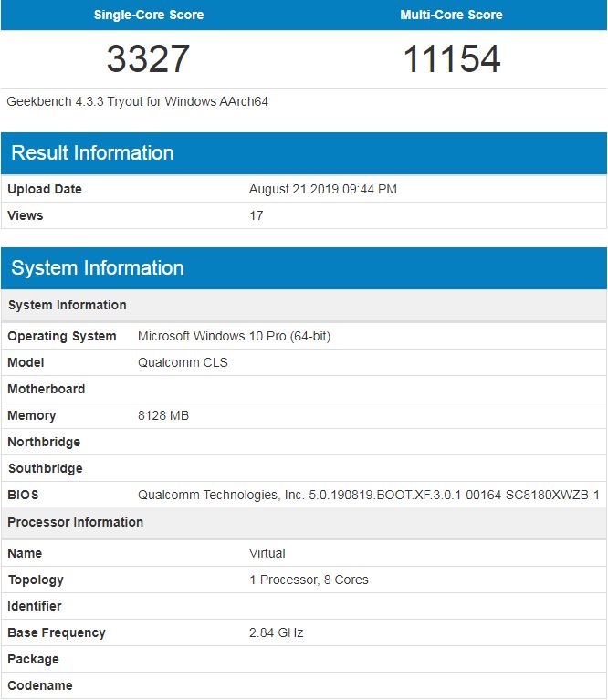Image resolution: width=608 pixels, height=700 pixels.
Task: Click the Upload Date row label
Action: (x=45, y=189)
